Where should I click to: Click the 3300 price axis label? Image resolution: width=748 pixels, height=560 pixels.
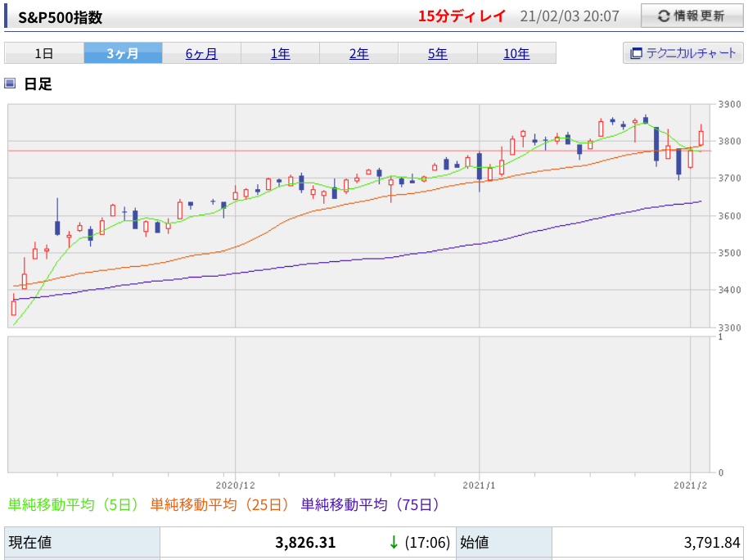[729, 327]
